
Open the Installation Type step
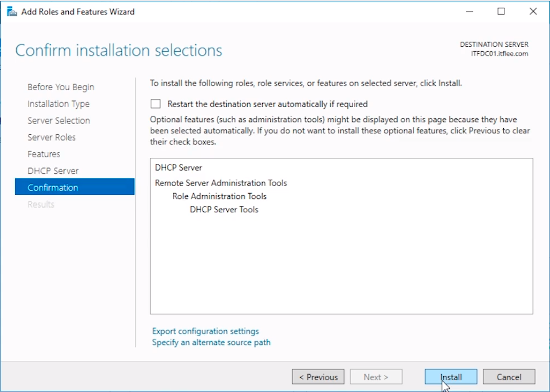58,104
